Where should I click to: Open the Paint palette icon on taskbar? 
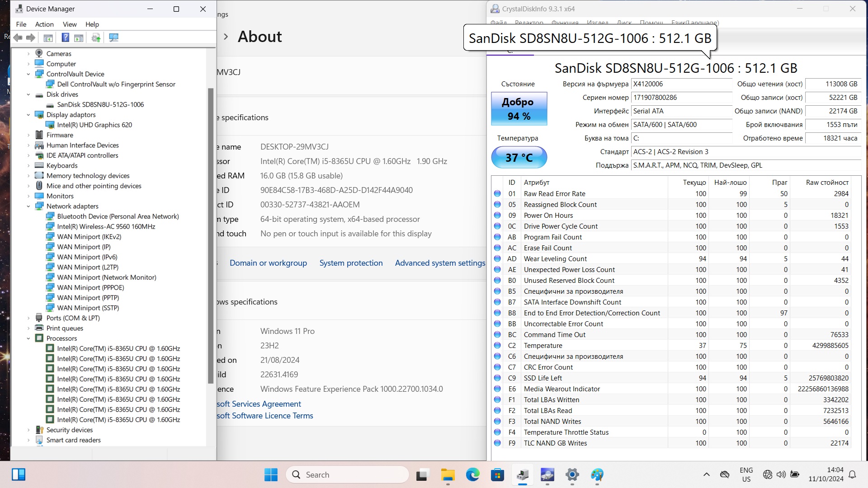coord(597,474)
